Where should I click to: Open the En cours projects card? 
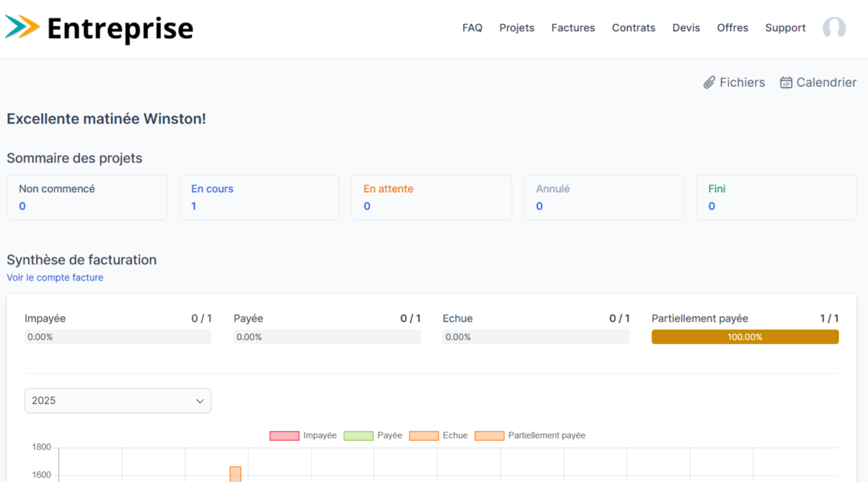[259, 198]
